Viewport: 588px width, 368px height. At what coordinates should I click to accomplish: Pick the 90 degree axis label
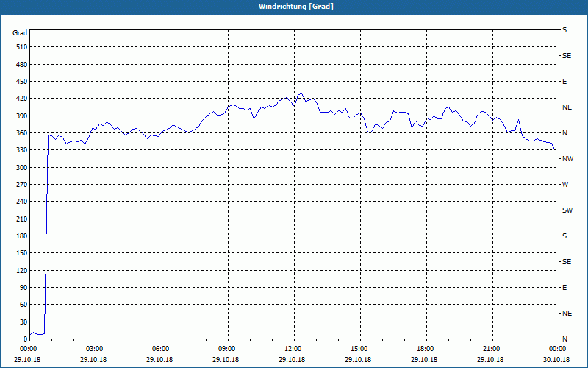(24, 288)
